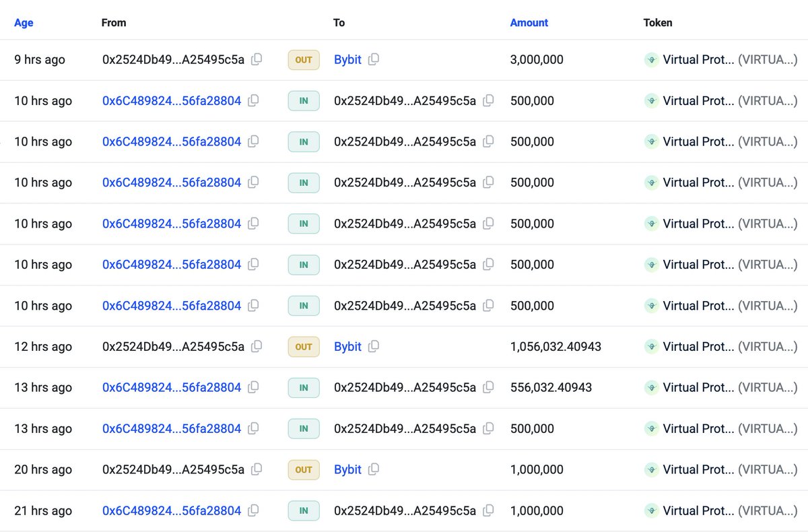Click the '21 hrs ago' age cell
Viewport: 808px width, 532px height.
click(x=43, y=510)
